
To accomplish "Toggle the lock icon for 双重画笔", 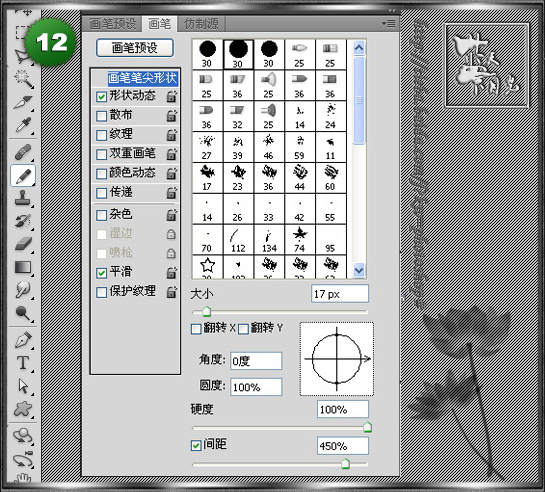I will 172,154.
